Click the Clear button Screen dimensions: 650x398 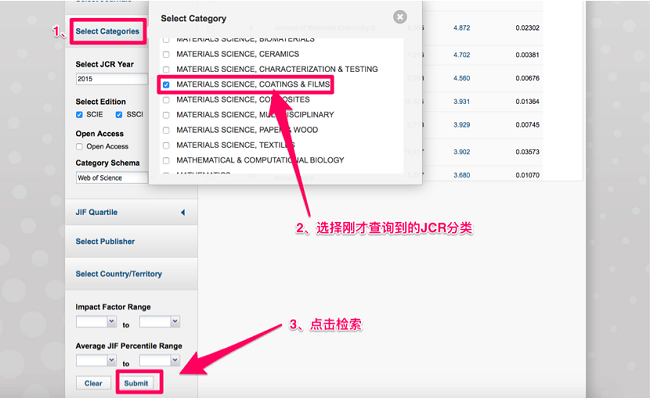coord(93,383)
